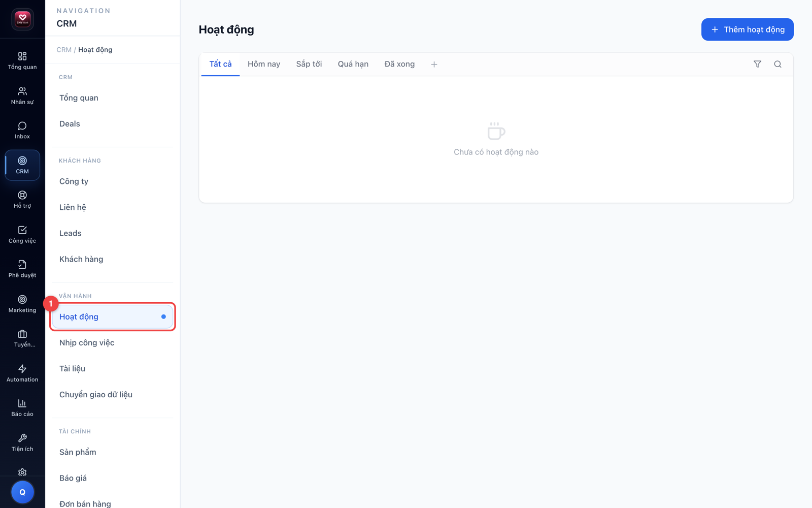This screenshot has width=812, height=508.
Task: Click Thêm hoạt động button
Action: coord(748,29)
